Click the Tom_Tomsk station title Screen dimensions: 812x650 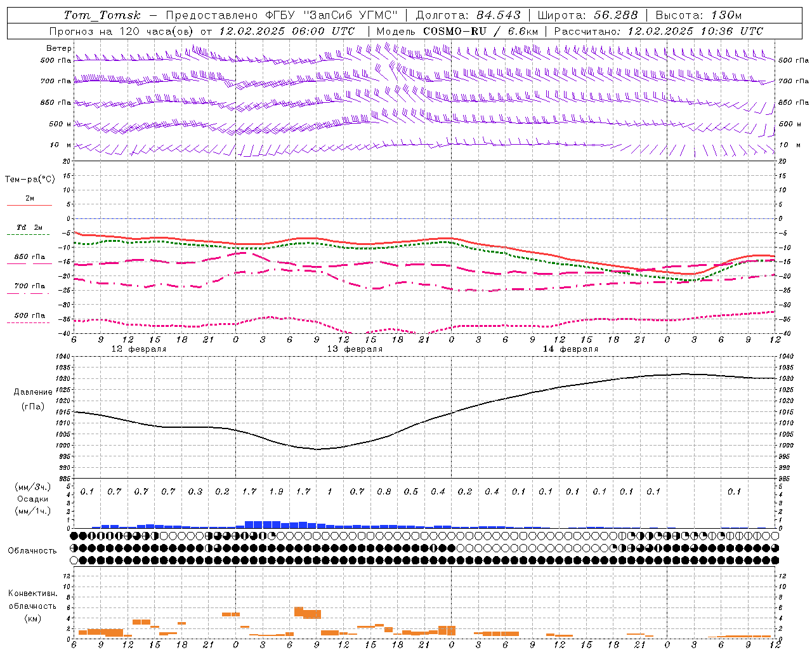102,15
